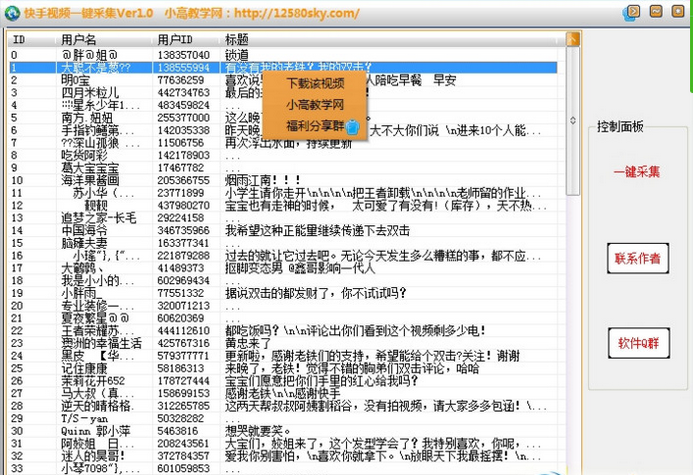Click the 联系作者 button

(637, 258)
